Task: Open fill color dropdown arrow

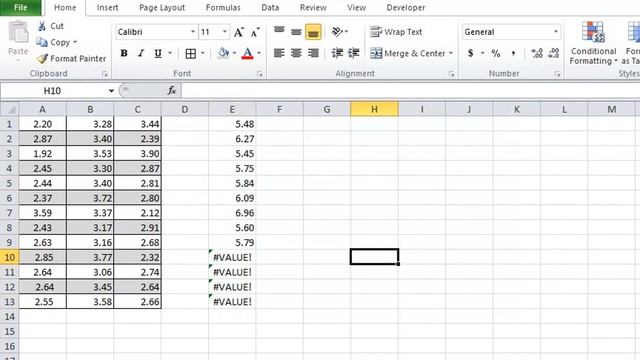Action: (x=234, y=53)
